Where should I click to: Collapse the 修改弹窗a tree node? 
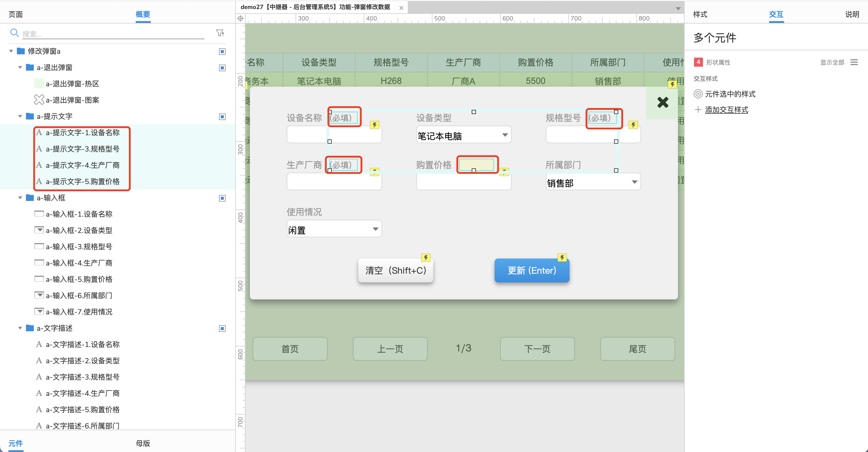(x=11, y=51)
